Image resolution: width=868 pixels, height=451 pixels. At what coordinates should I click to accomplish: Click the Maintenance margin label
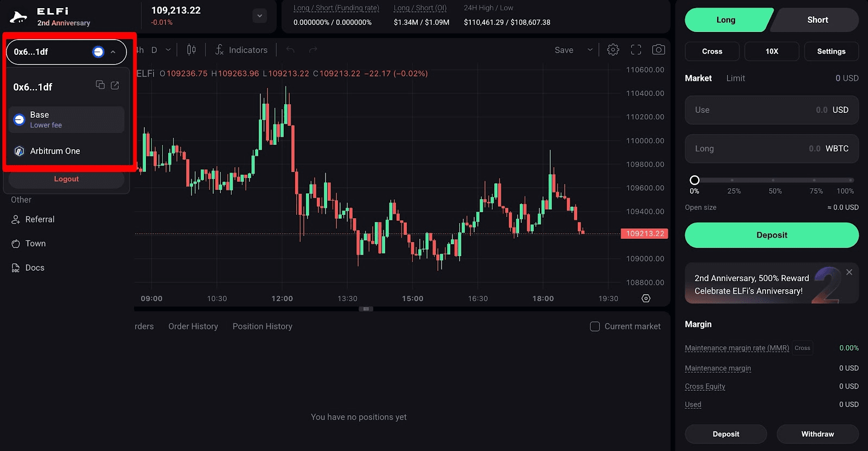tap(718, 368)
